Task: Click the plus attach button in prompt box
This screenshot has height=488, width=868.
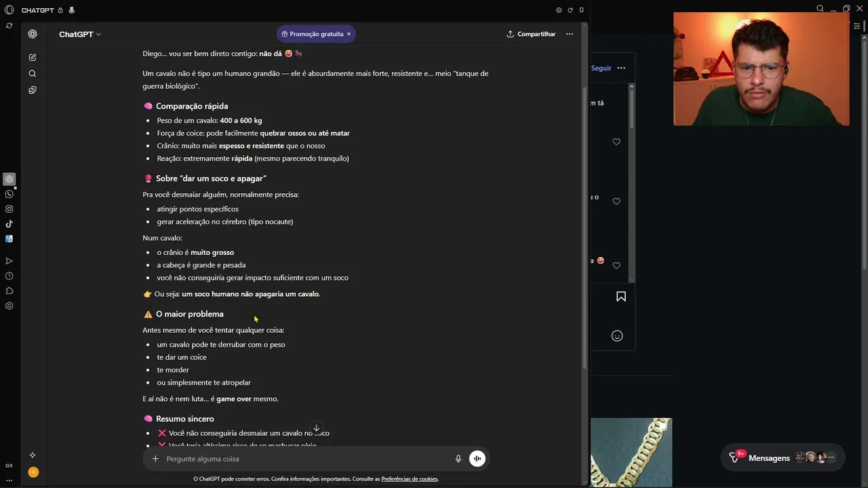Action: pyautogui.click(x=155, y=459)
